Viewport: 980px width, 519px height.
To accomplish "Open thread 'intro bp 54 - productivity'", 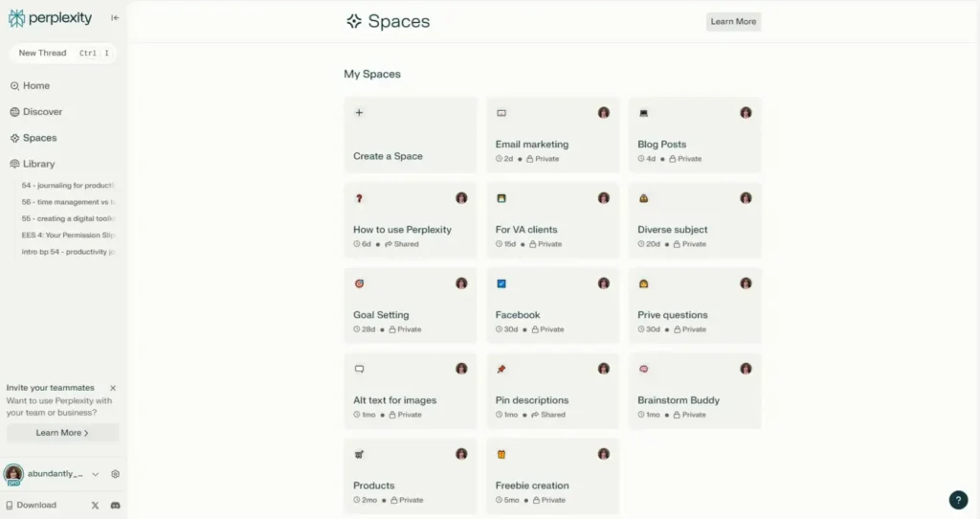I will (68, 252).
